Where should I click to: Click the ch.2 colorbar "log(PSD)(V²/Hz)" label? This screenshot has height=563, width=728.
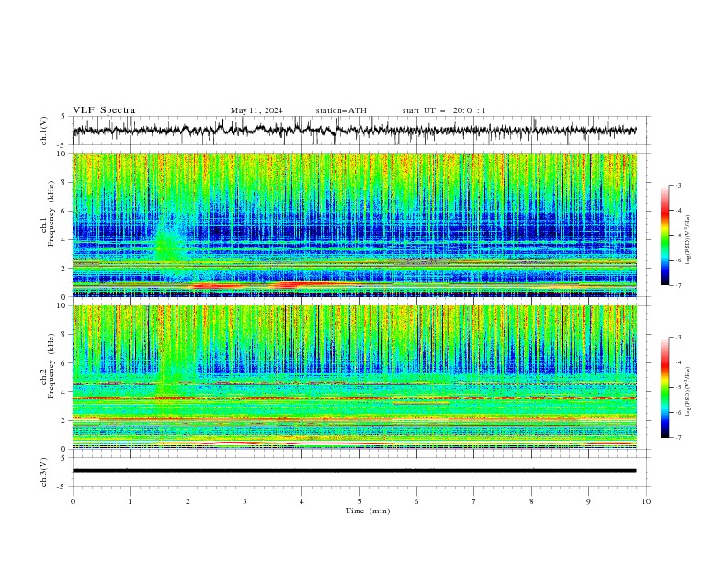pyautogui.click(x=688, y=392)
